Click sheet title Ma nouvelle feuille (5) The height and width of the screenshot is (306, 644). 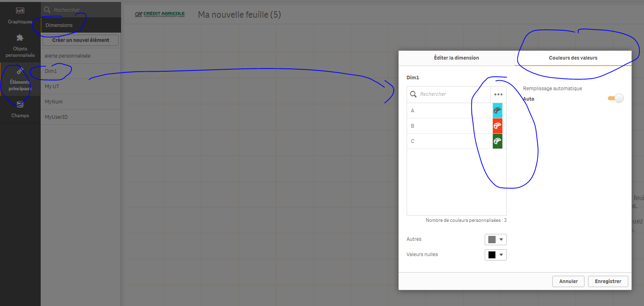[x=239, y=14]
